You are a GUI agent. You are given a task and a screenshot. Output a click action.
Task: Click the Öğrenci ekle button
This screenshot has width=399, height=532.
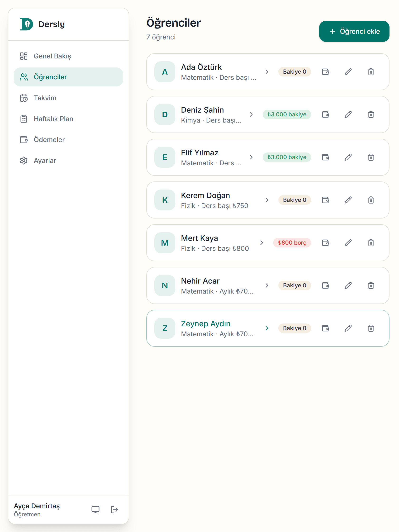(x=354, y=31)
